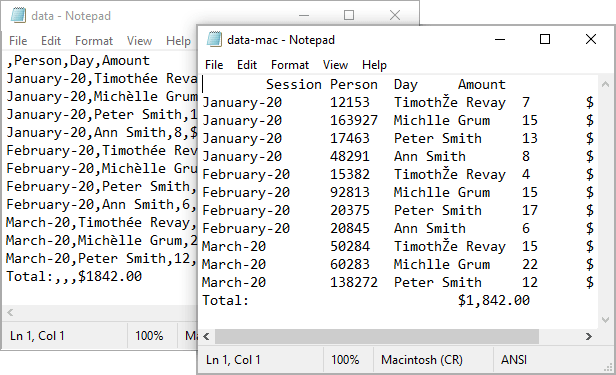Screen dimensions: 616x375
Task: Click Macintosh (CR) in status bar
Action: pos(422,360)
